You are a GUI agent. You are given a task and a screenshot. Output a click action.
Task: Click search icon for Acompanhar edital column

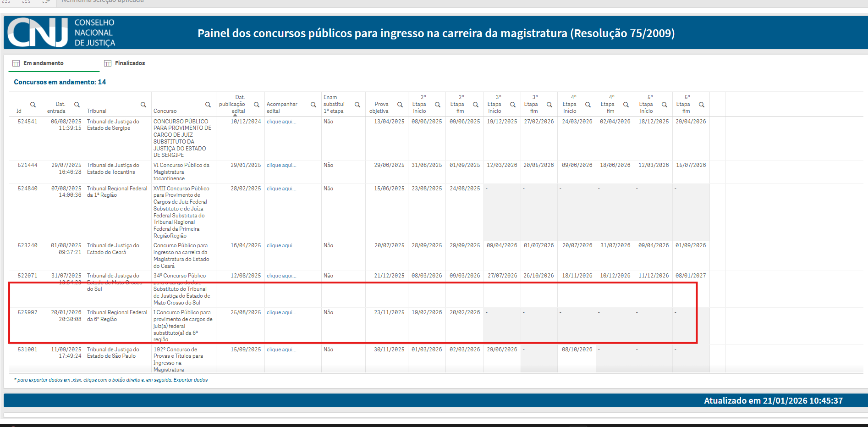coord(313,105)
